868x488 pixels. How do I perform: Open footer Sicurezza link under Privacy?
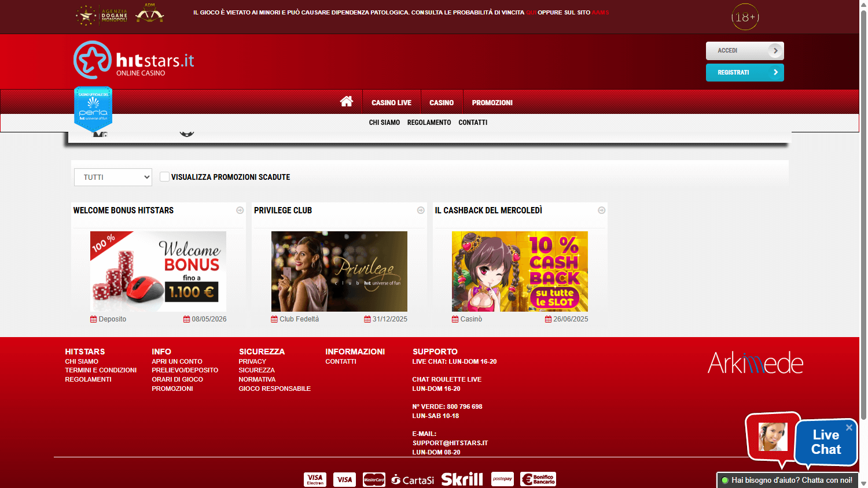point(256,370)
